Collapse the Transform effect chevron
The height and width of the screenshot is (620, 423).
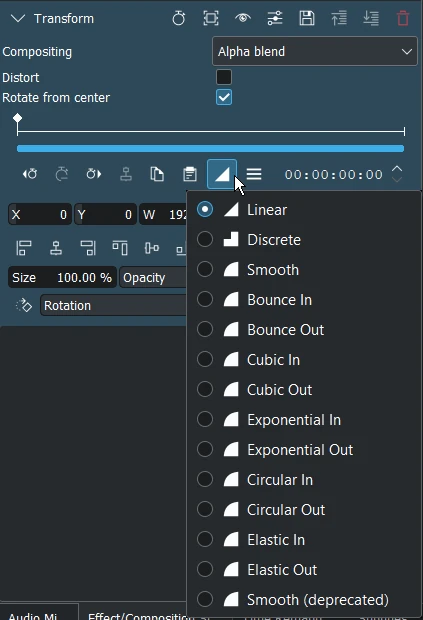18,19
